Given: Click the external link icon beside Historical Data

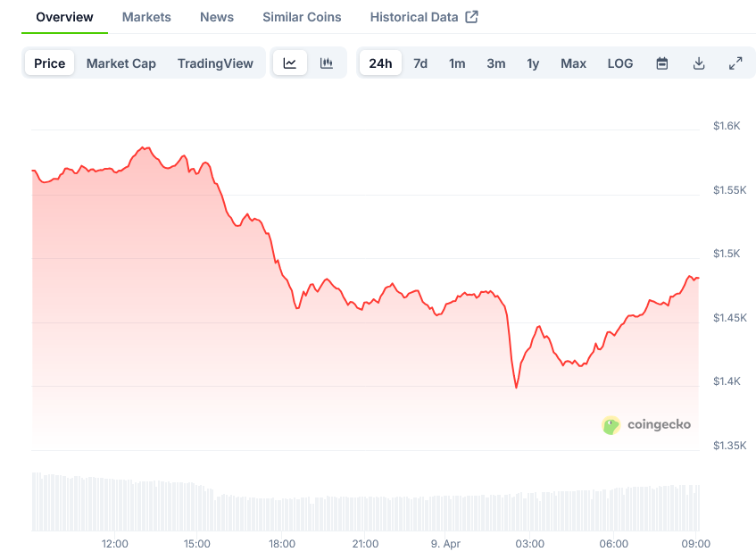Looking at the screenshot, I should point(472,17).
